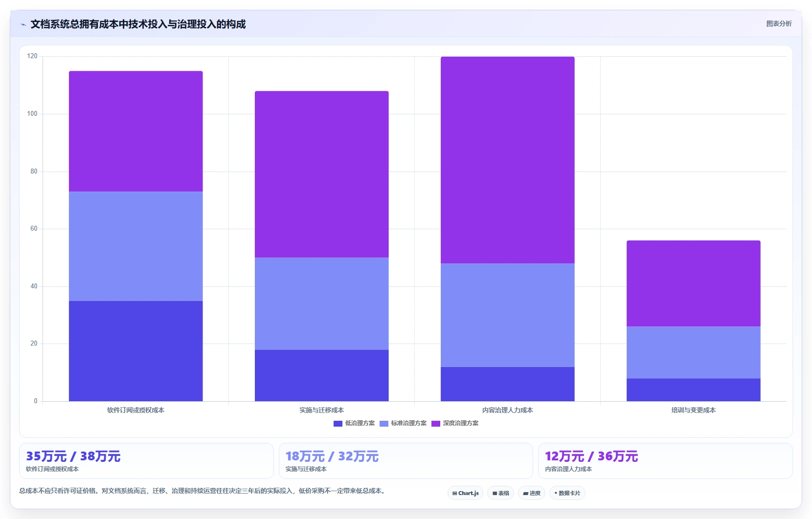
Task: Select the 进度 tag chip
Action: (532, 493)
